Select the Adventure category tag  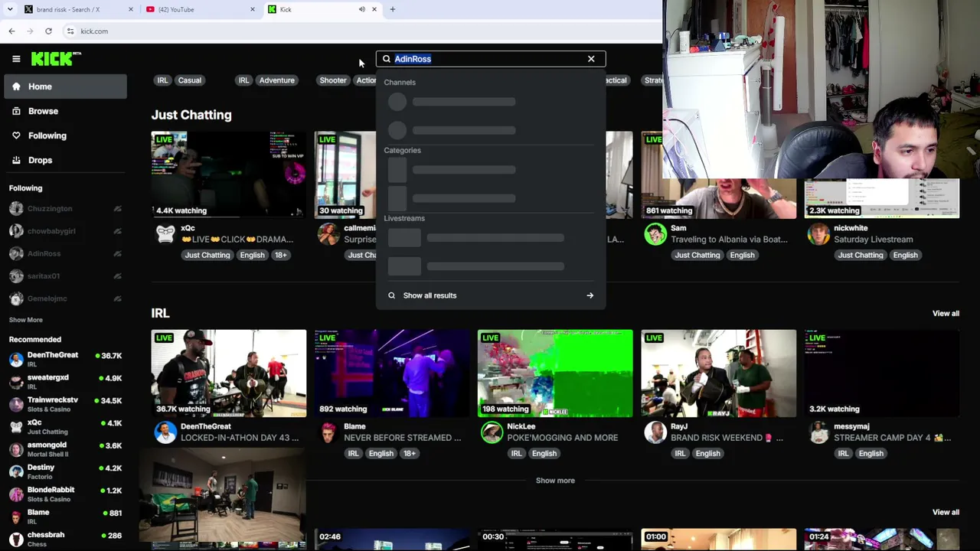click(x=276, y=80)
